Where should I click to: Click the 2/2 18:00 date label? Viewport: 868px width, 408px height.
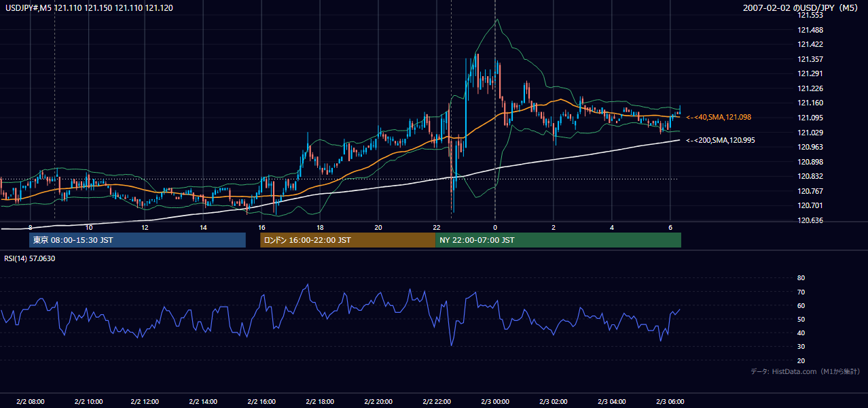click(x=321, y=401)
